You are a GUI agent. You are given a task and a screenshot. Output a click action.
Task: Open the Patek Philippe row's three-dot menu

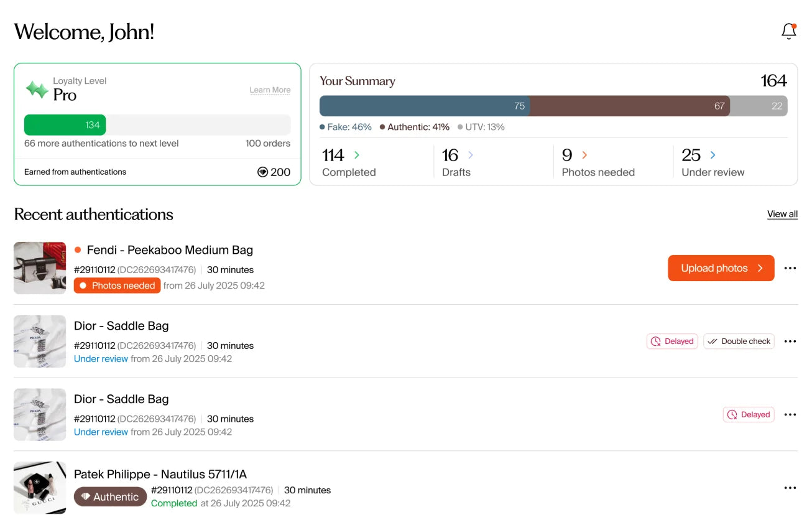(x=790, y=488)
